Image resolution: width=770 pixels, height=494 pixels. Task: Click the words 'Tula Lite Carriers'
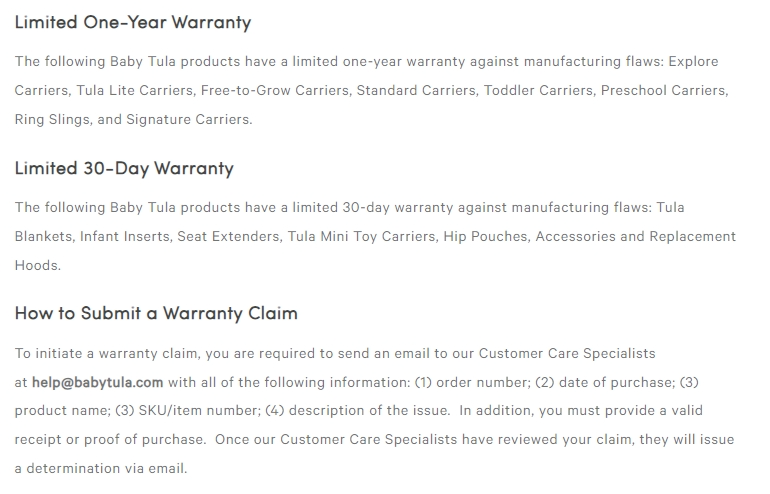tap(135, 90)
